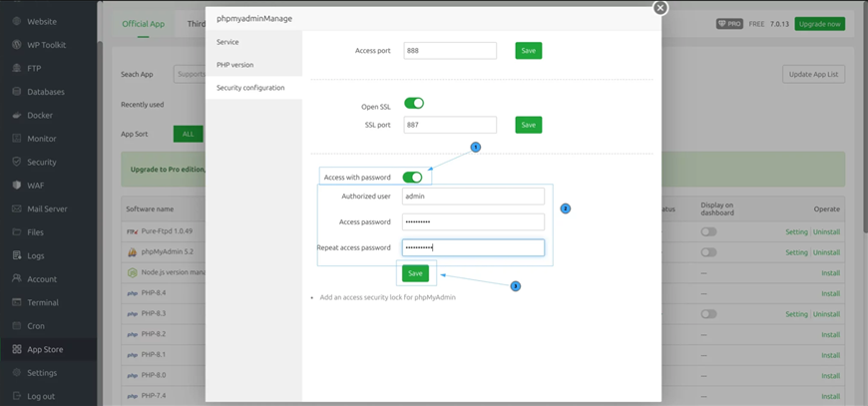The image size is (868, 406).
Task: Open Setting for phpMyAdmin 5.2
Action: point(796,252)
